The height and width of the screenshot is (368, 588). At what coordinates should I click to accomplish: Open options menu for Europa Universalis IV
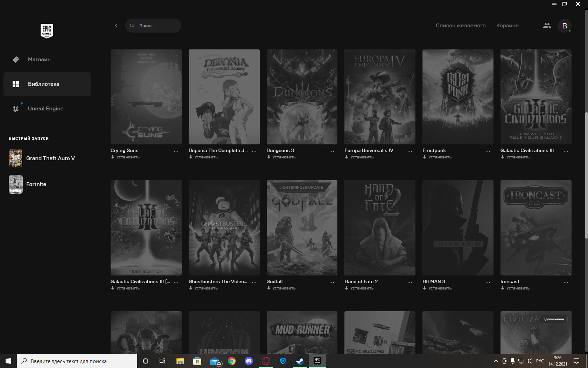click(x=410, y=151)
